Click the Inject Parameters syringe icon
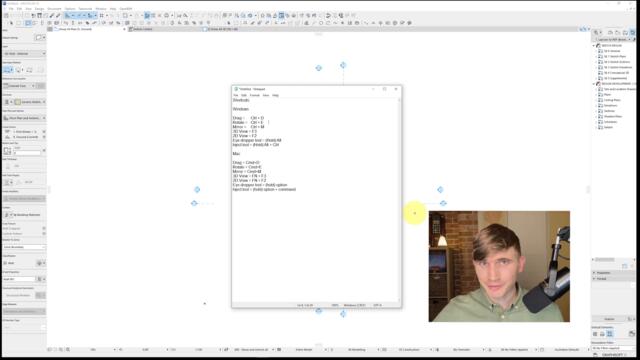This screenshot has height=360, width=640. pyautogui.click(x=58, y=16)
